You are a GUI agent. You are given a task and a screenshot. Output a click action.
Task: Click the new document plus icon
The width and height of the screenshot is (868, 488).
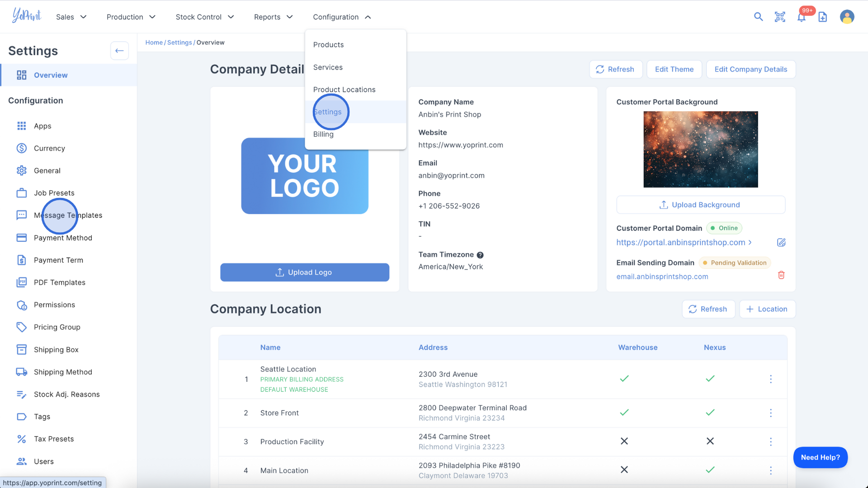[823, 17]
